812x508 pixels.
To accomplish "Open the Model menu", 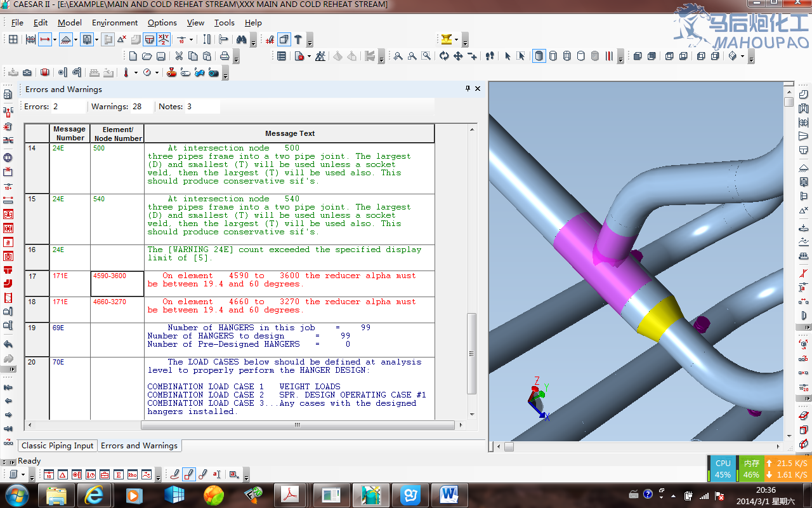I will pos(70,22).
